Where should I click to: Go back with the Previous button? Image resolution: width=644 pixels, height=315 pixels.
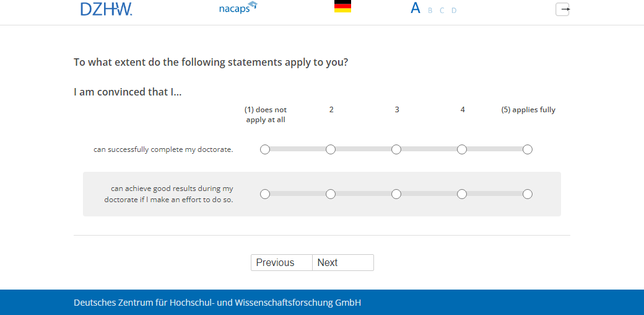(281, 263)
